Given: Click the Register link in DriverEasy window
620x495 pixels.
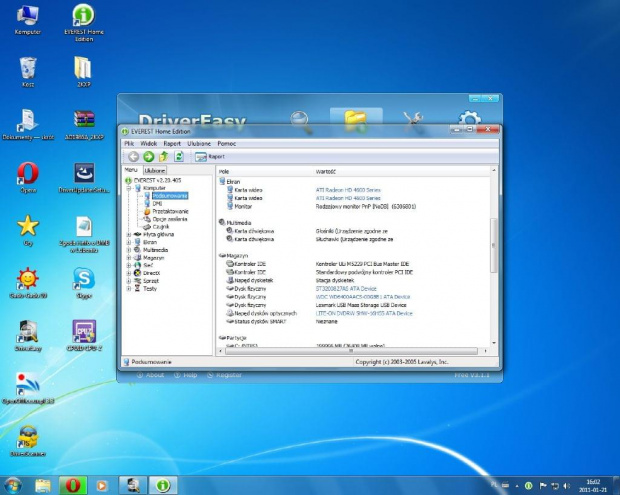Looking at the screenshot, I should [225, 375].
